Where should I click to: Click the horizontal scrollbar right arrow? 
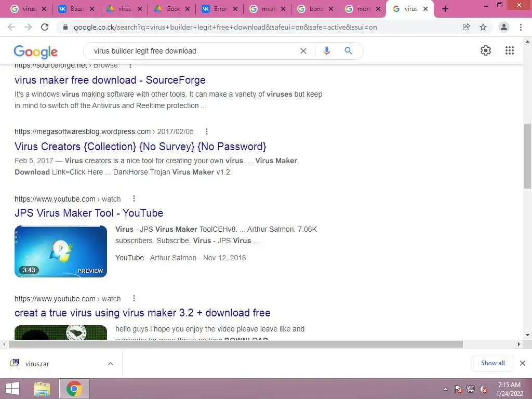click(519, 344)
